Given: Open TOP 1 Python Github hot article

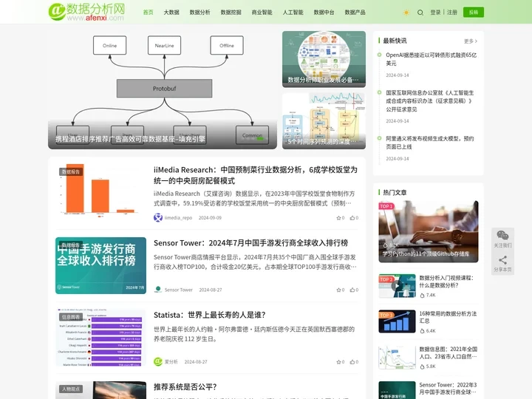Looking at the screenshot, I should coord(428,231).
